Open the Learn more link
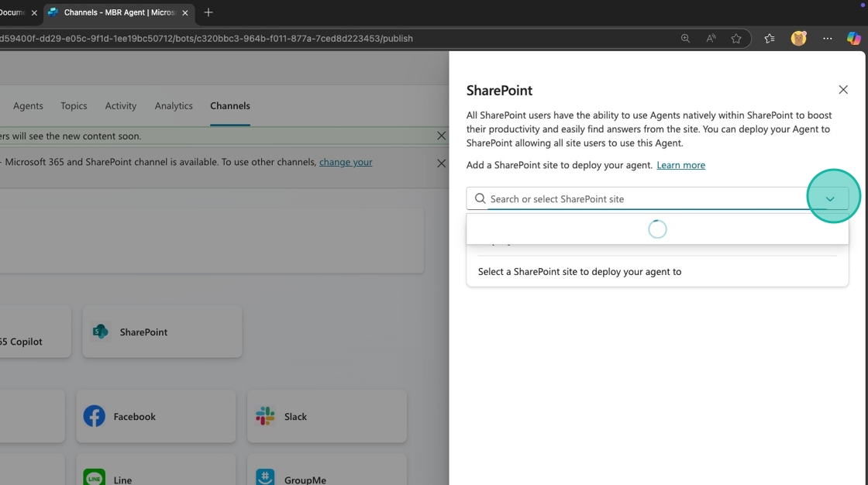Screen dimensions: 868x485 [680, 165]
